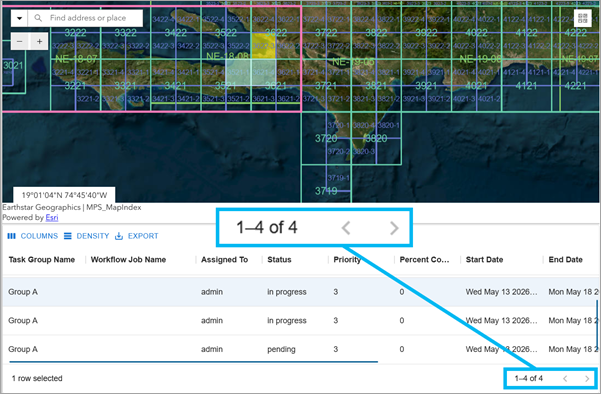Go to next page in table footer
The width and height of the screenshot is (601, 394).
point(587,379)
